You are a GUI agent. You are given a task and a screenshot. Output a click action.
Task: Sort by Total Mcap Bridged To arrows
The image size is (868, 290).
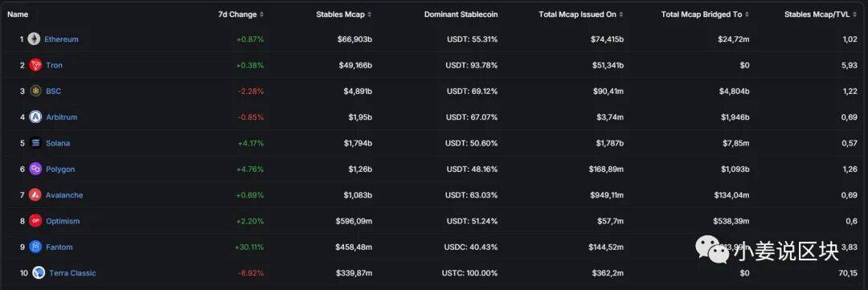point(747,14)
